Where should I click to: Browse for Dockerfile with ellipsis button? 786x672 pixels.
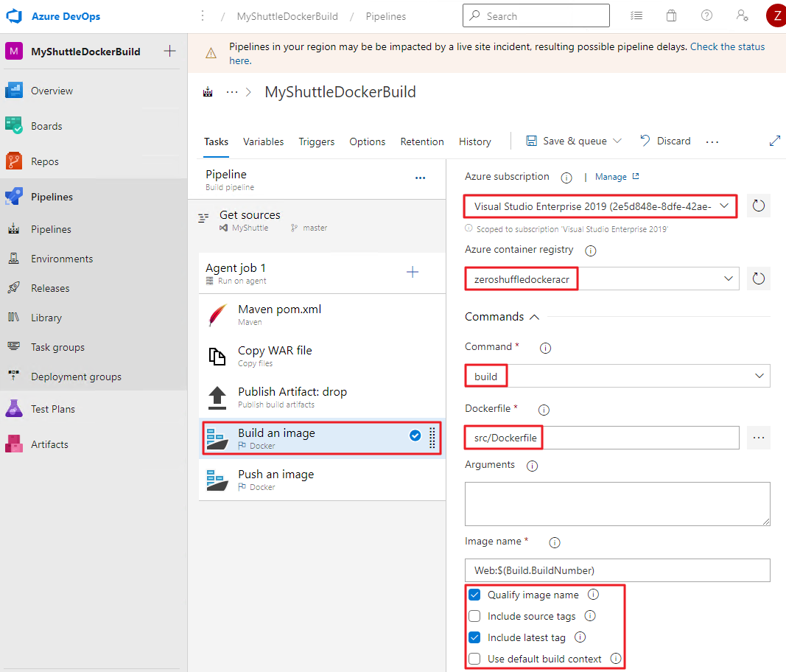tap(759, 438)
